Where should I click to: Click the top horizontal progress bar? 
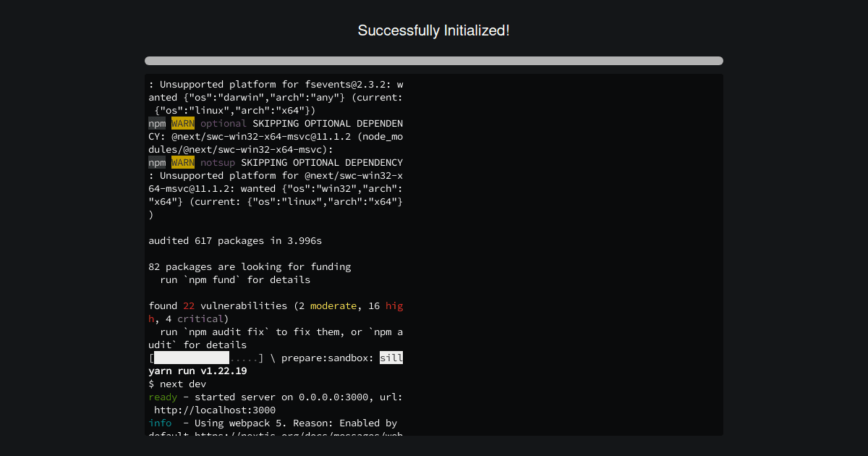coord(434,61)
